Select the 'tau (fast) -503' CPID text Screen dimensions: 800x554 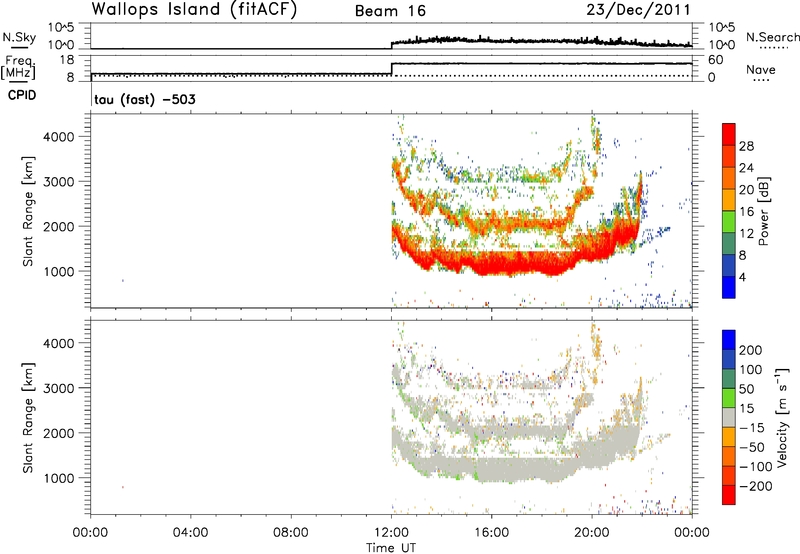tap(145, 99)
